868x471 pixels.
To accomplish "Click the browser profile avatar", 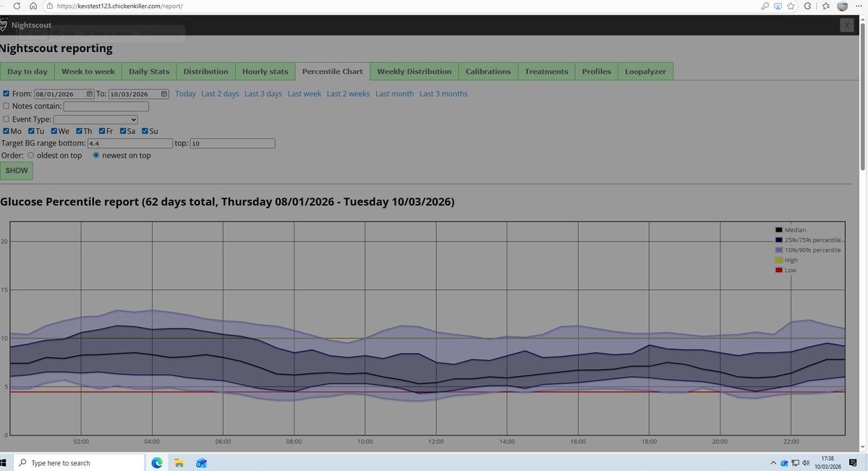I will point(842,6).
